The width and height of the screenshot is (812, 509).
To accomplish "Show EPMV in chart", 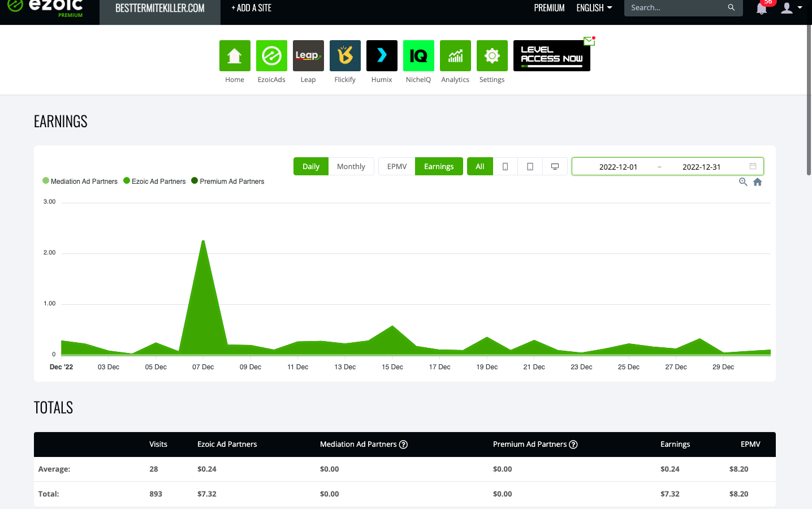I will click(397, 166).
